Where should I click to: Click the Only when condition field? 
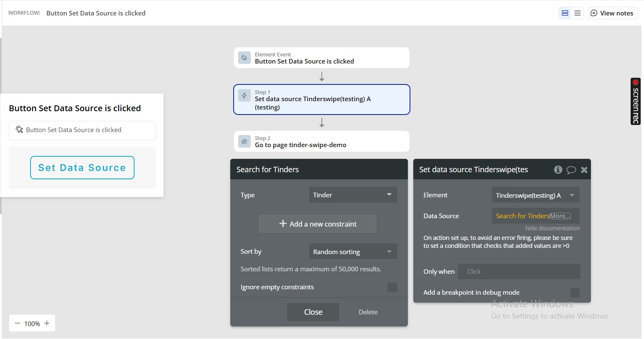[x=519, y=271]
